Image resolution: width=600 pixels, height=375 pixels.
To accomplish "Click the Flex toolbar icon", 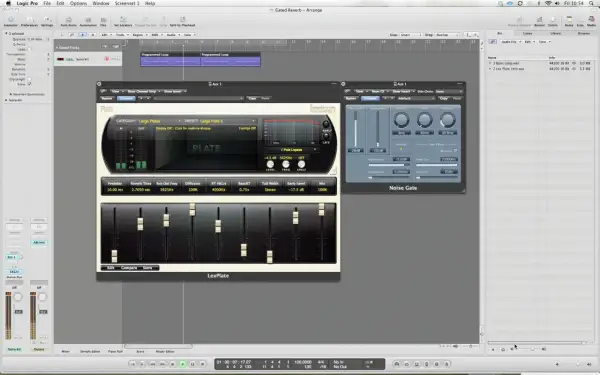I will [103, 21].
